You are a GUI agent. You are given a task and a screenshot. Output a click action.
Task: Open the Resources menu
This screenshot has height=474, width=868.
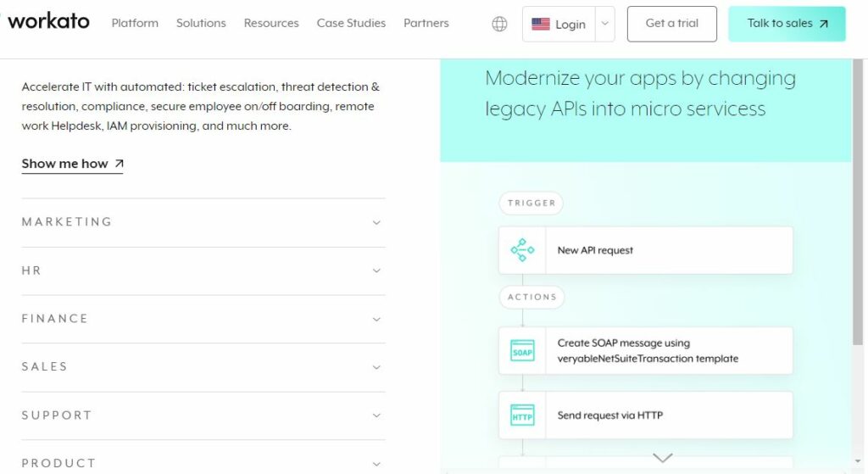click(271, 23)
